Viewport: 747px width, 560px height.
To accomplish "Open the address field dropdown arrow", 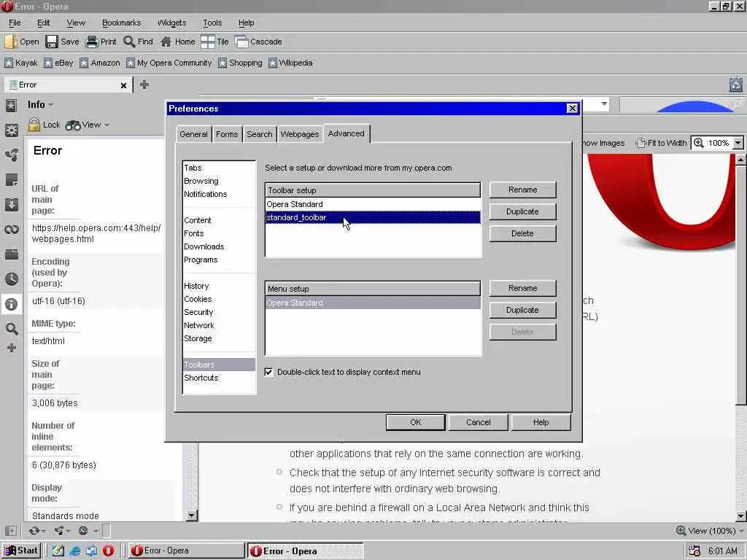I will click(x=604, y=104).
